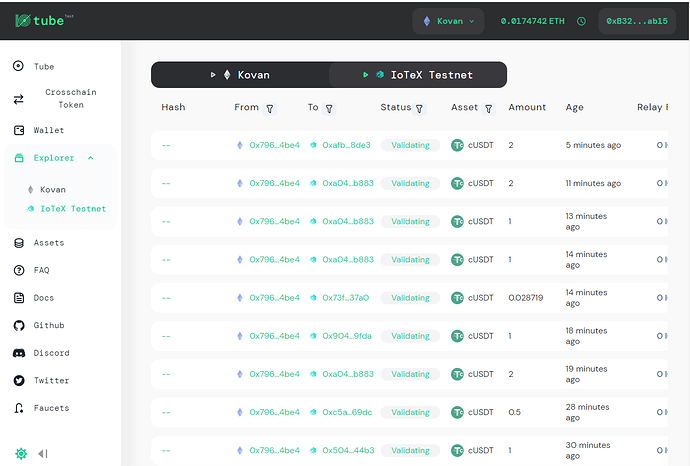Click Validating status in 0.028719 amount row
This screenshot has height=466, width=690.
coord(410,298)
